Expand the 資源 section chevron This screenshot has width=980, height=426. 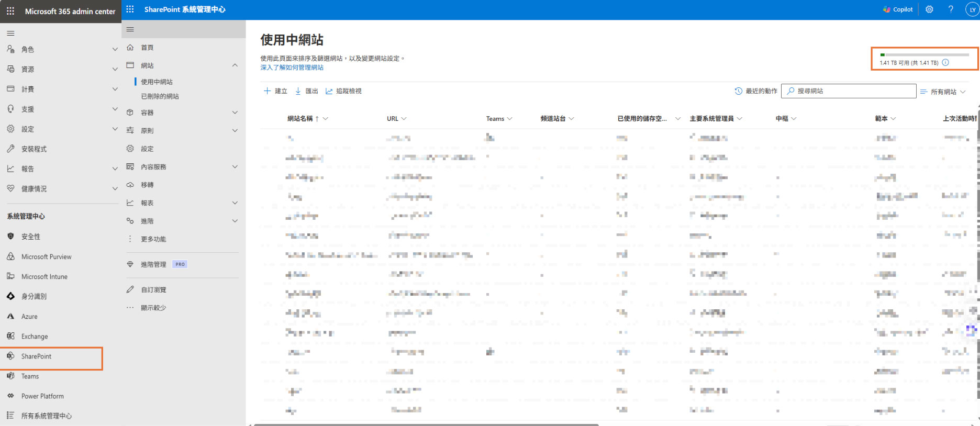coord(115,69)
